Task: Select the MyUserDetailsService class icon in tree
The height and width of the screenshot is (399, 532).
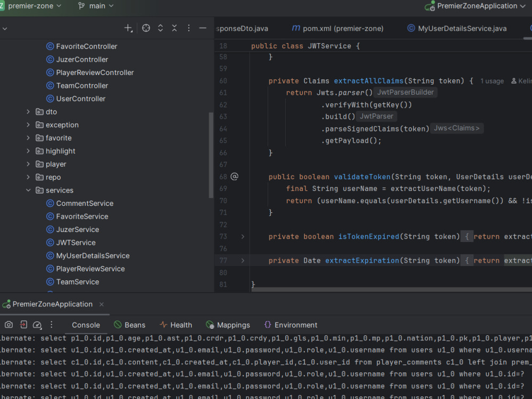Action: point(50,256)
